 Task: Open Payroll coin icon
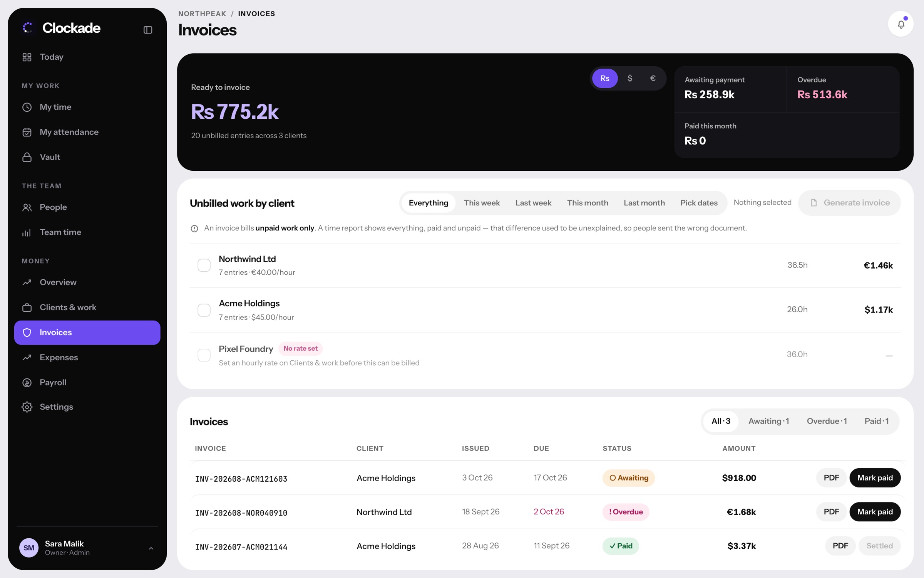[27, 383]
